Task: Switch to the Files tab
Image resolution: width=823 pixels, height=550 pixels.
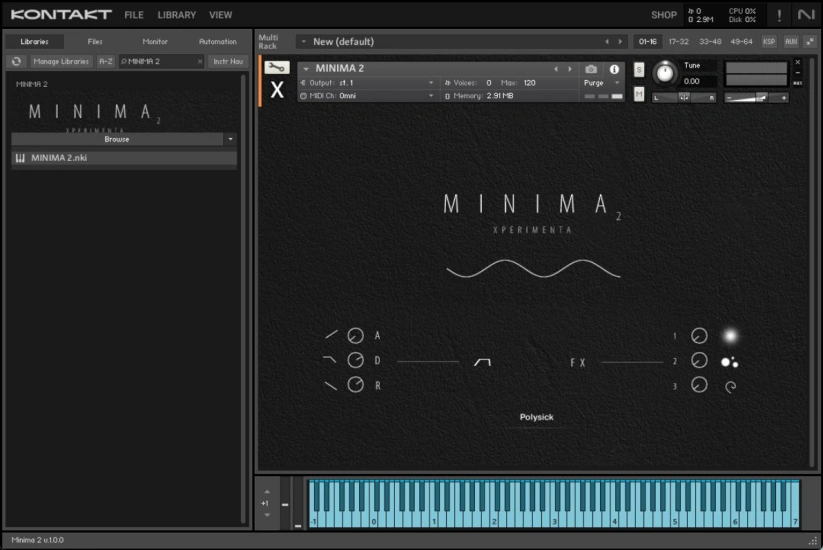Action: [x=95, y=42]
